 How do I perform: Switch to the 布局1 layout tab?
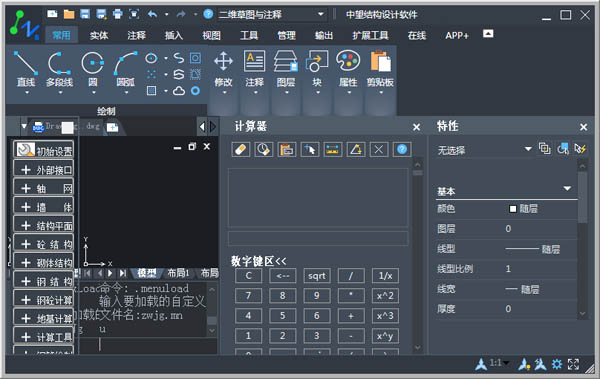click(178, 273)
